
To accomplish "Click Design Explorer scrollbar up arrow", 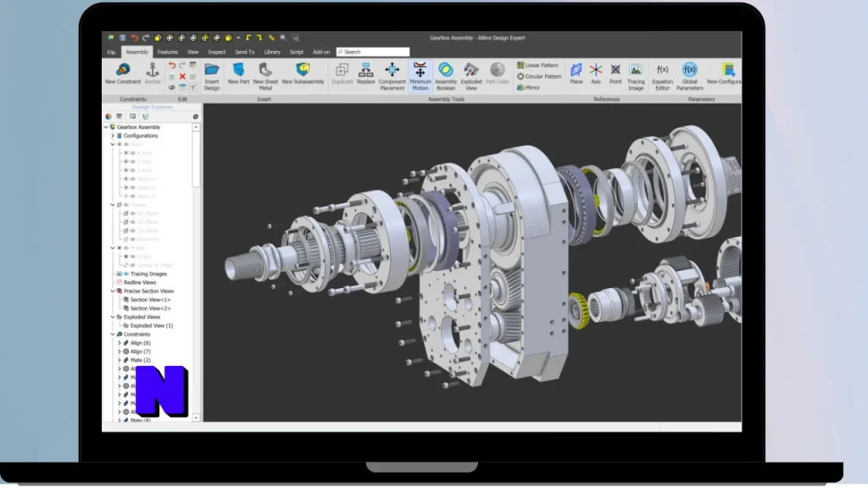I will tap(196, 127).
